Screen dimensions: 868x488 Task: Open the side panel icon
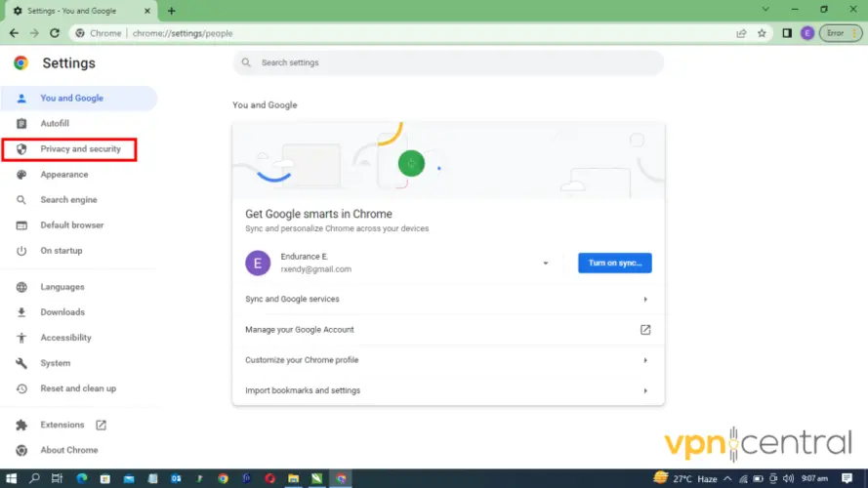787,33
